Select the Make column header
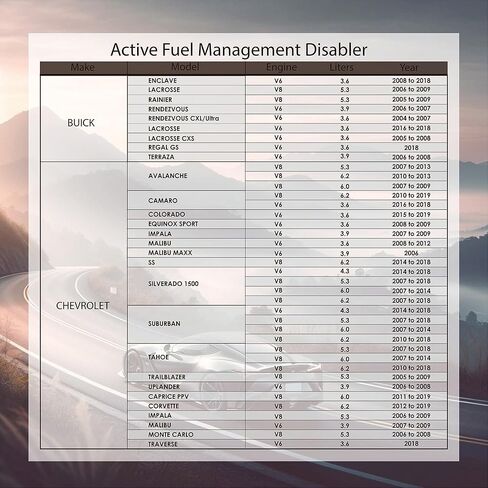 point(83,67)
